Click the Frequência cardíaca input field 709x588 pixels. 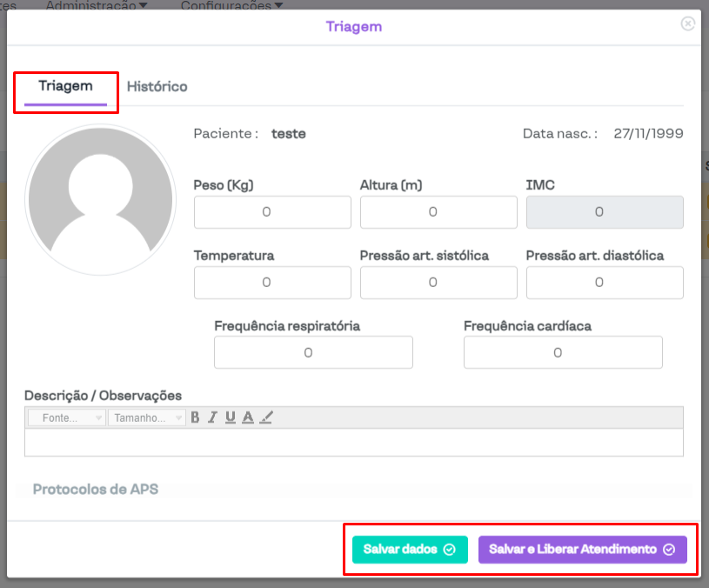point(563,353)
